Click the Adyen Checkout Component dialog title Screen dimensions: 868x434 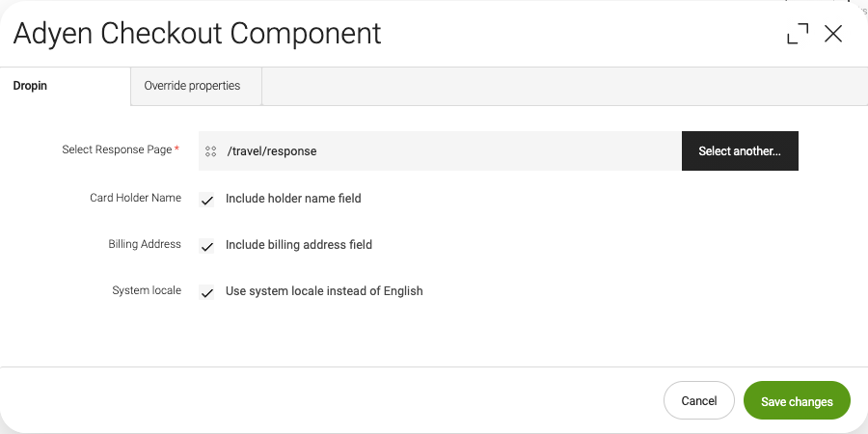click(x=197, y=34)
